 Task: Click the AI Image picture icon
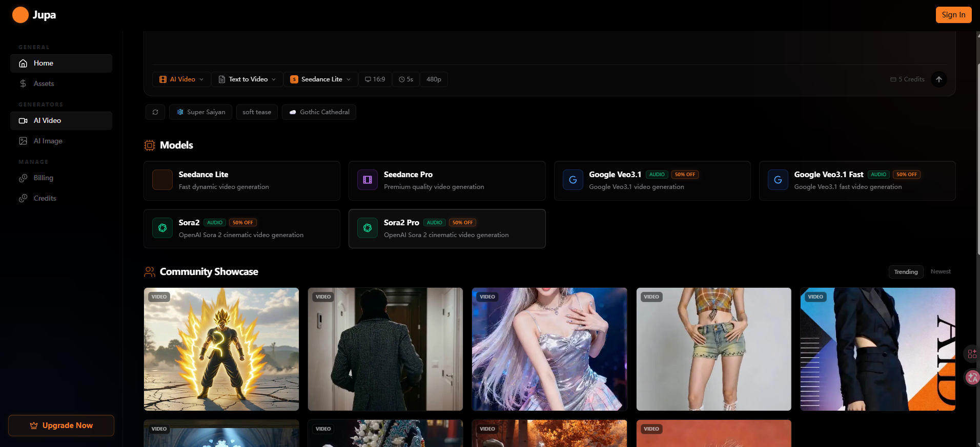[23, 141]
